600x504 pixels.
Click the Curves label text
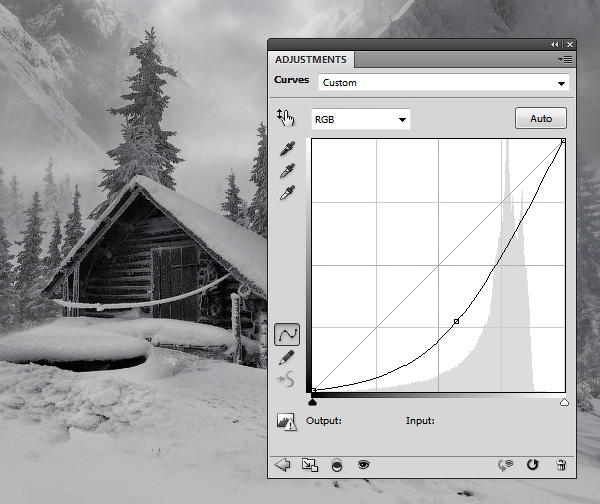[x=292, y=80]
